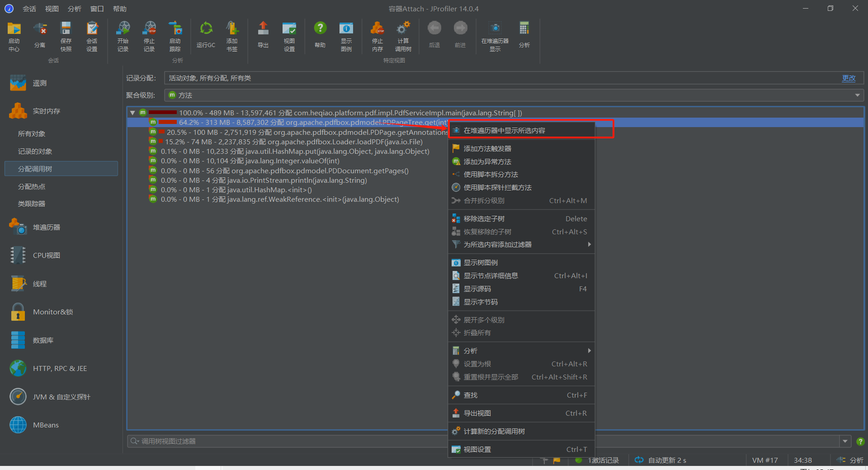
Task: Select 分配调用树 in the sidebar
Action: point(61,169)
